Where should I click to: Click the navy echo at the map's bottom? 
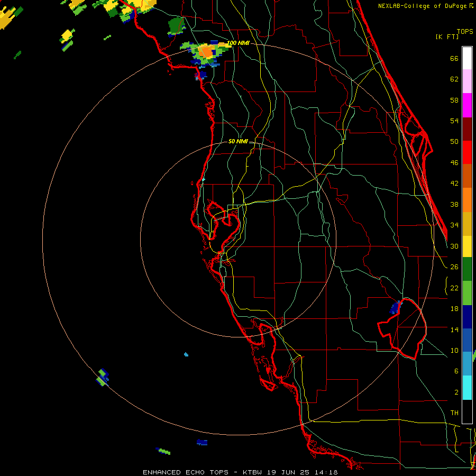(x=202, y=442)
